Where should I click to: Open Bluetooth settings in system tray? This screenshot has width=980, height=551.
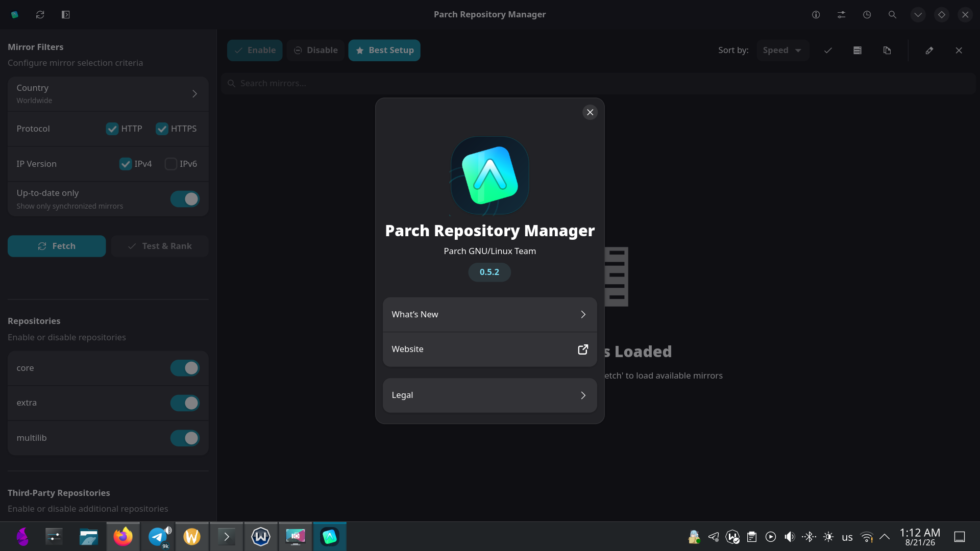[x=809, y=537]
